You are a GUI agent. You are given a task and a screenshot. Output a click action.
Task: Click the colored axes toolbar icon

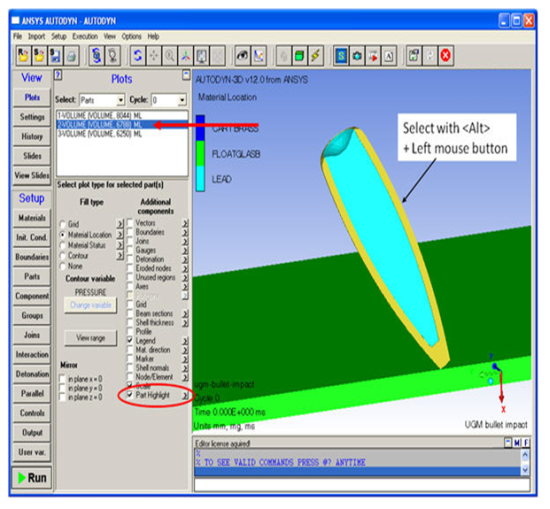pyautogui.click(x=186, y=55)
